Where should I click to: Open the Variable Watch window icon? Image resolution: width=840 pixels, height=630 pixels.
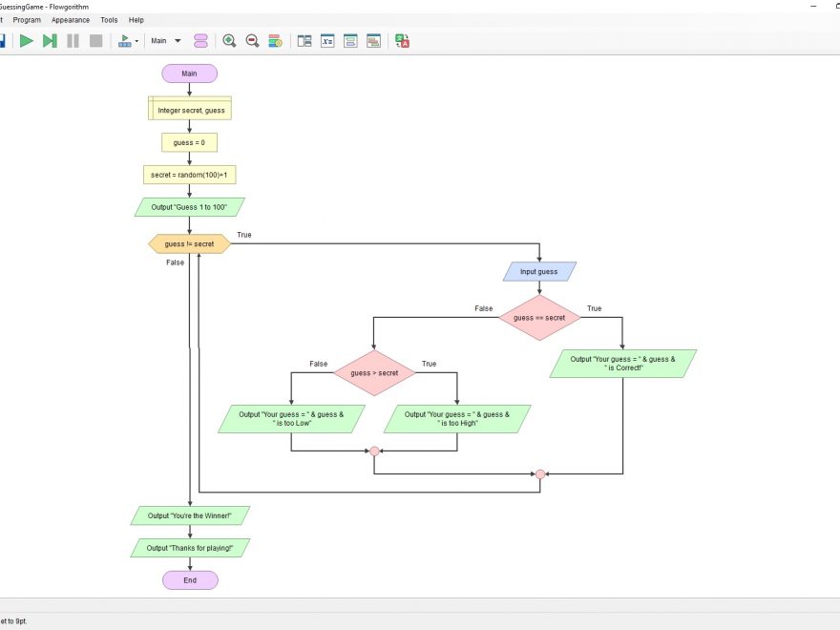point(327,41)
